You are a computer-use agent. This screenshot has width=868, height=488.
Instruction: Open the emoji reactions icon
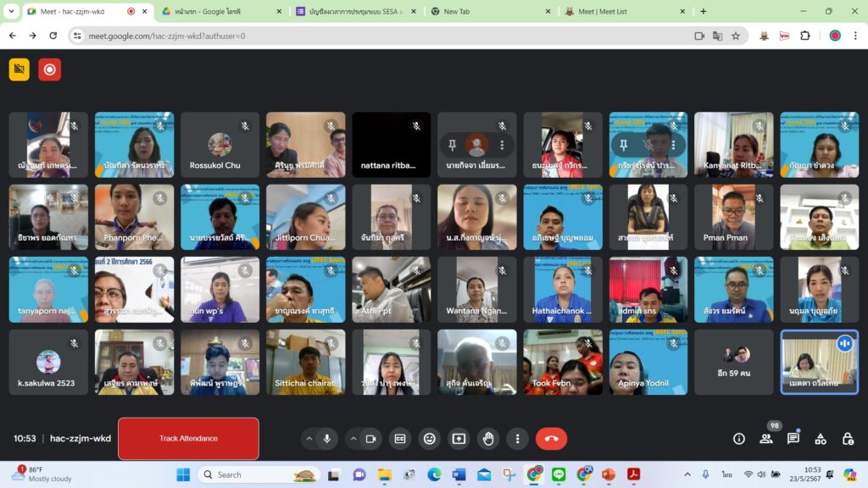tap(430, 439)
